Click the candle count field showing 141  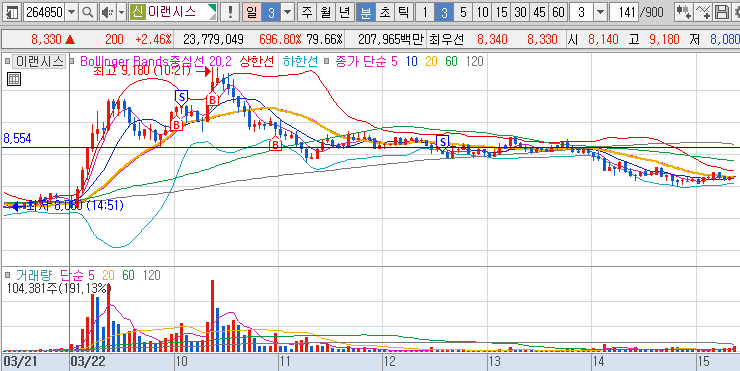point(624,12)
